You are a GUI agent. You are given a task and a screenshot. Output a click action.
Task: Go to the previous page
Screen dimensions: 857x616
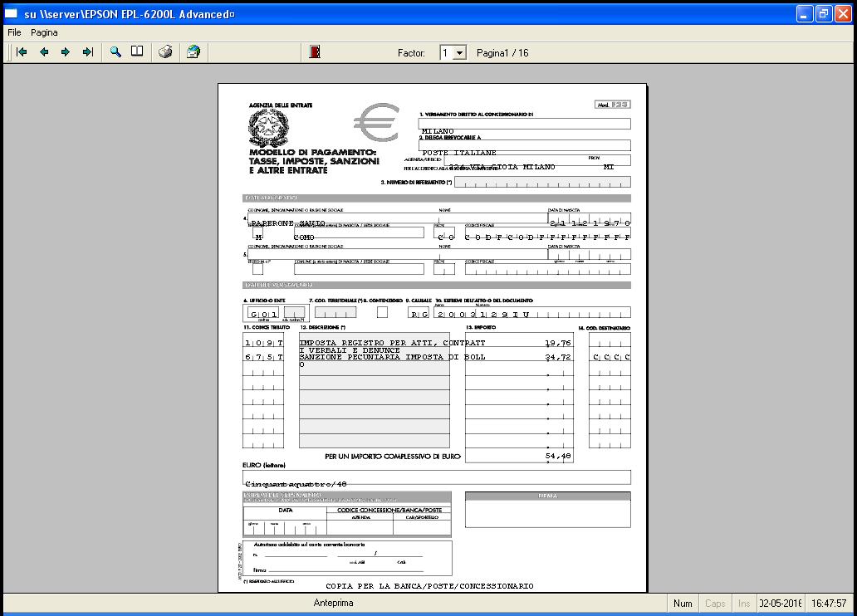(44, 52)
